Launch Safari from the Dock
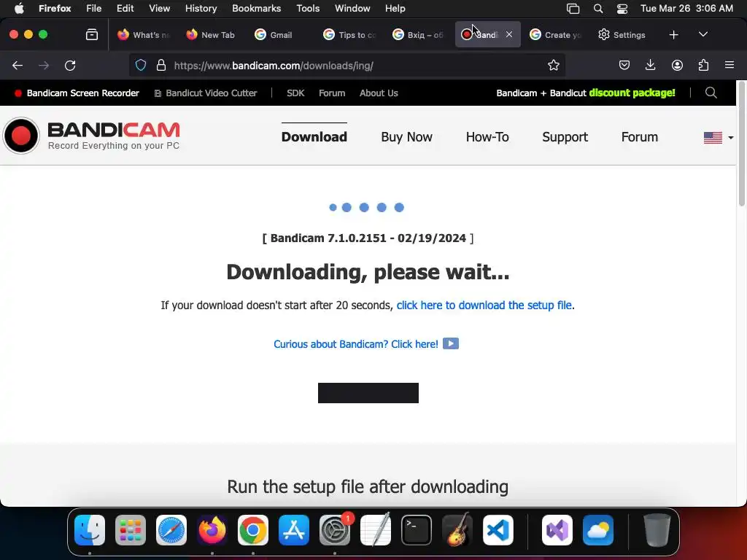 coord(171,530)
